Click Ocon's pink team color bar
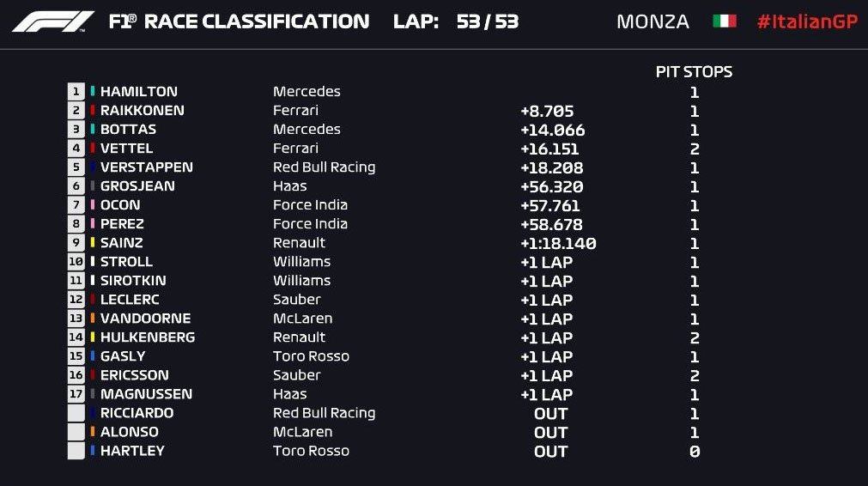Screen dimensions: 868x486 (93, 205)
